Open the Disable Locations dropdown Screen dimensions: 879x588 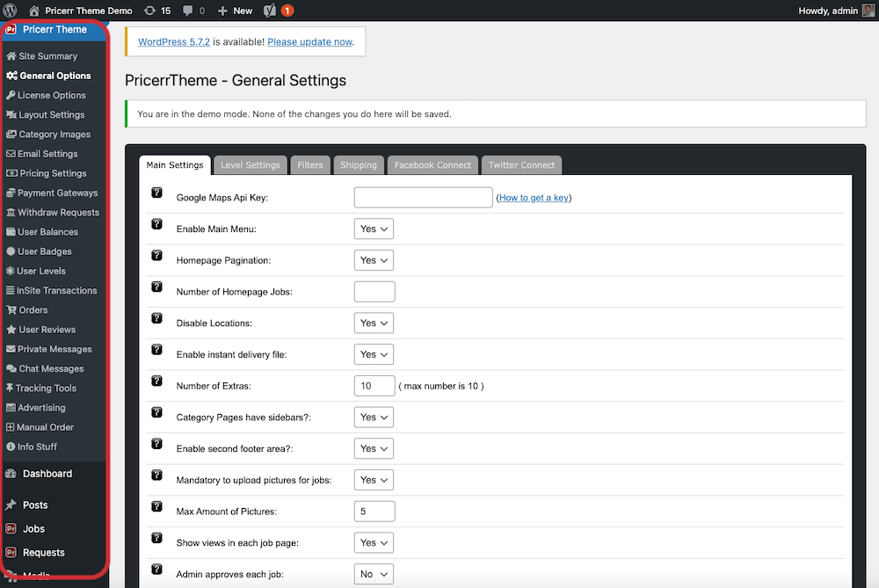point(374,323)
